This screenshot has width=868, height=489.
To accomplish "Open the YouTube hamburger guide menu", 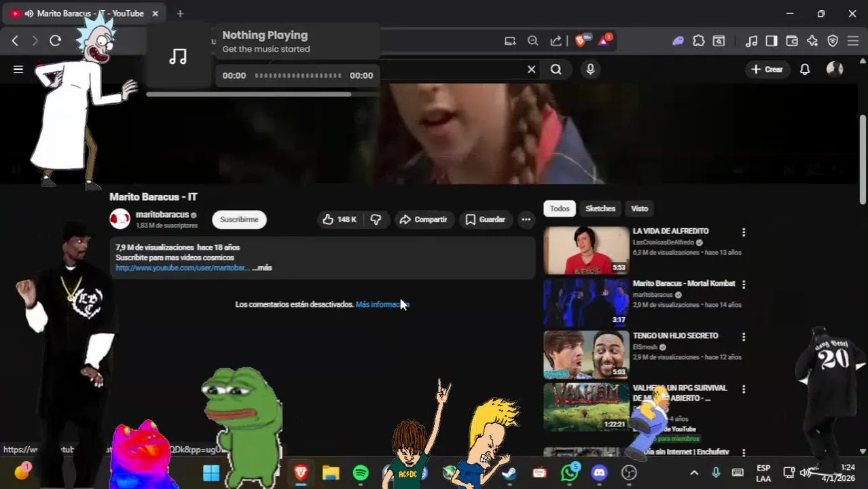I will point(18,69).
